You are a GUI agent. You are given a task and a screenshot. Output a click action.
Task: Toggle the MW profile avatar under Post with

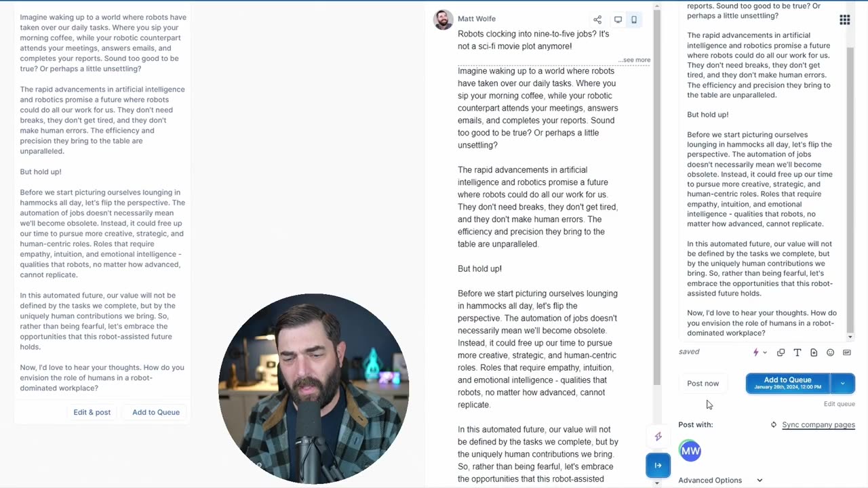pyautogui.click(x=690, y=451)
